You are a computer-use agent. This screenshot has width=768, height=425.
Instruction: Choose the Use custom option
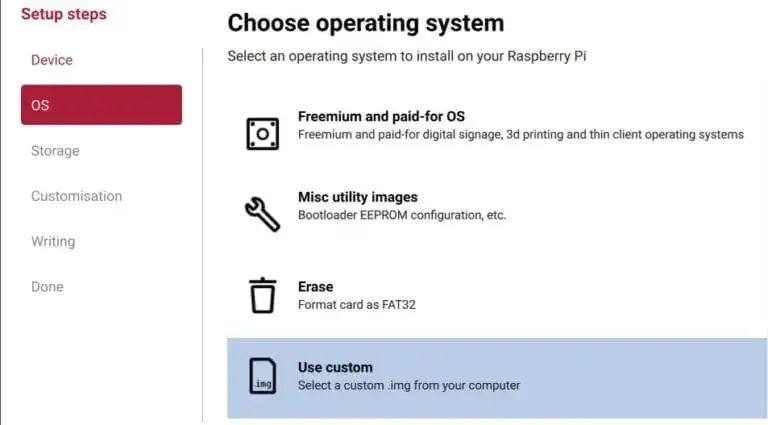coord(335,367)
